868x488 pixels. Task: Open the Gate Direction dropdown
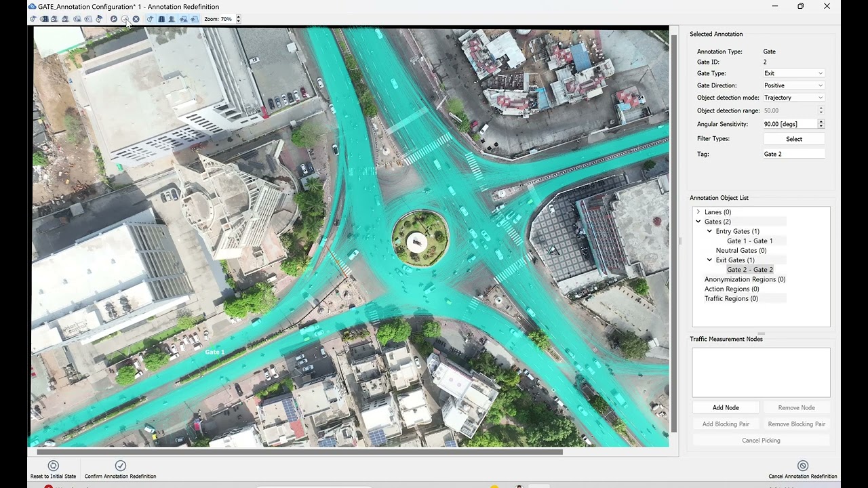[x=794, y=85]
